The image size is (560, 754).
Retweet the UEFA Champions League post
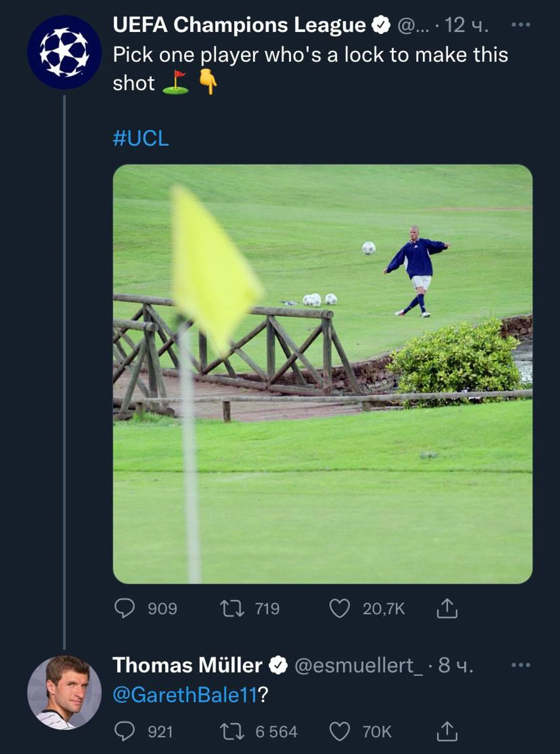tap(232, 609)
